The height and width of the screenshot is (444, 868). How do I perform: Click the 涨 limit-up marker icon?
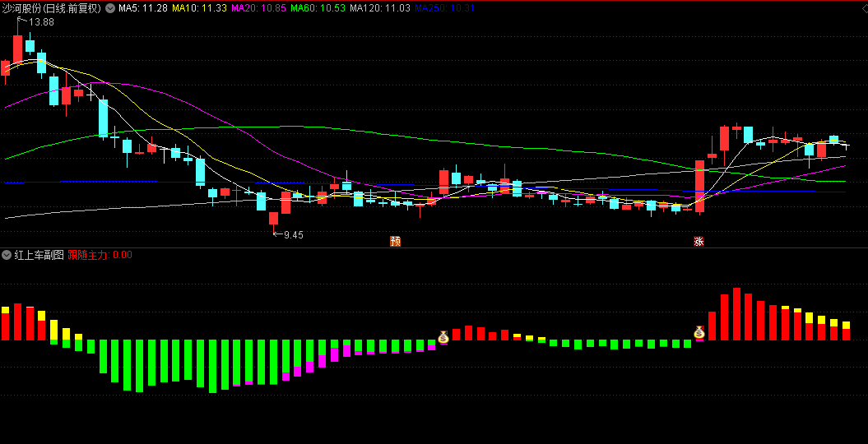click(x=699, y=241)
